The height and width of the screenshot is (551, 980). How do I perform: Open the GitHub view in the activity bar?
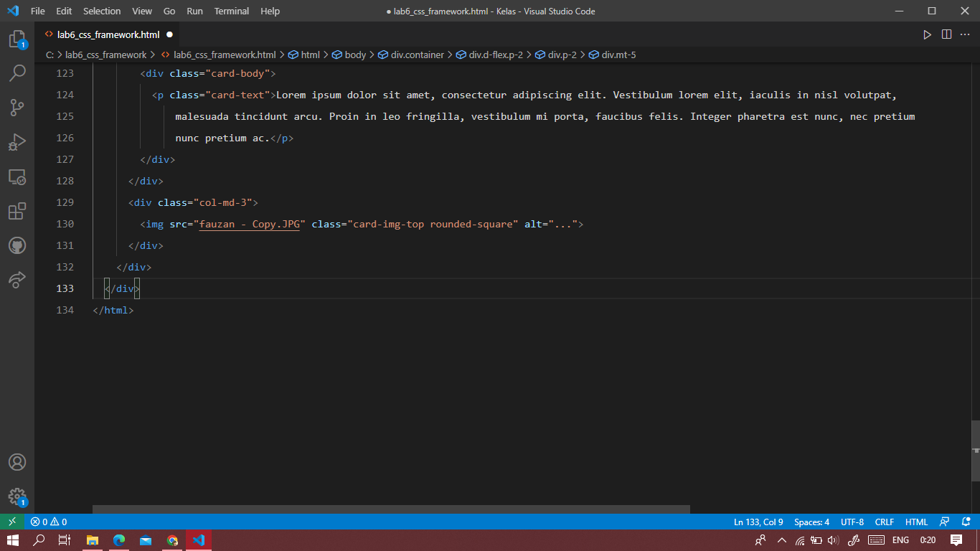[17, 245]
